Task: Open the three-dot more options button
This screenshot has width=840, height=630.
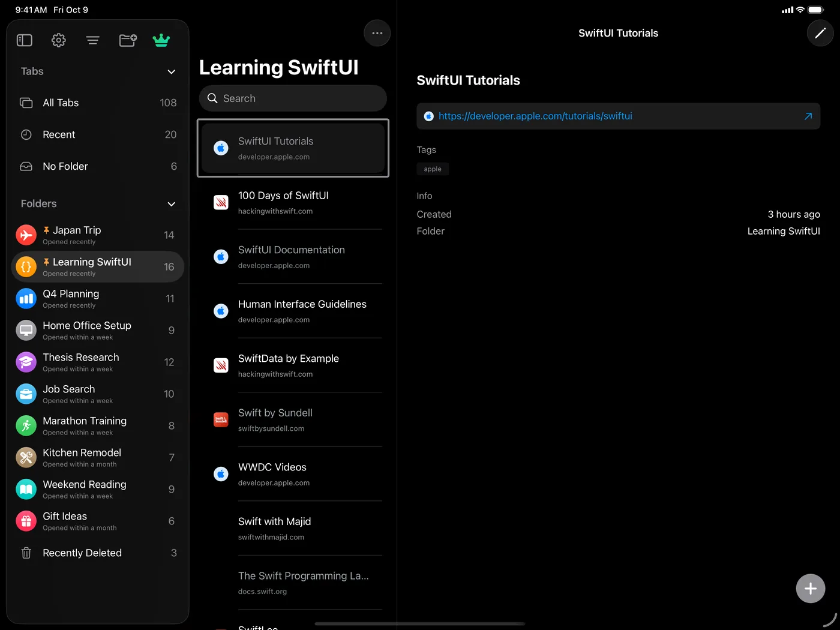Action: [x=377, y=33]
